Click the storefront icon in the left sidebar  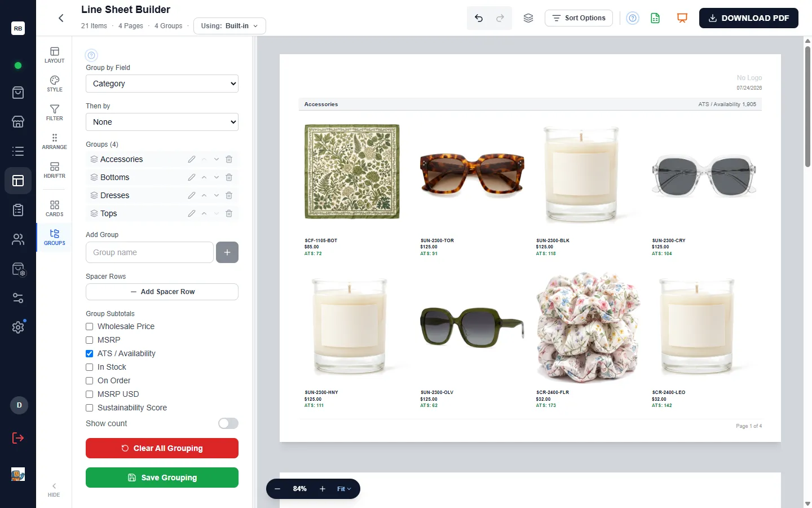click(x=18, y=122)
